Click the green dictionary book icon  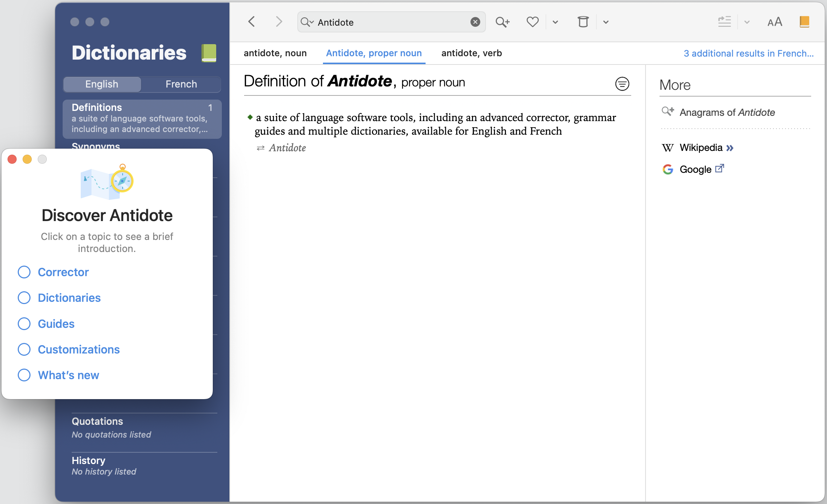coord(209,53)
